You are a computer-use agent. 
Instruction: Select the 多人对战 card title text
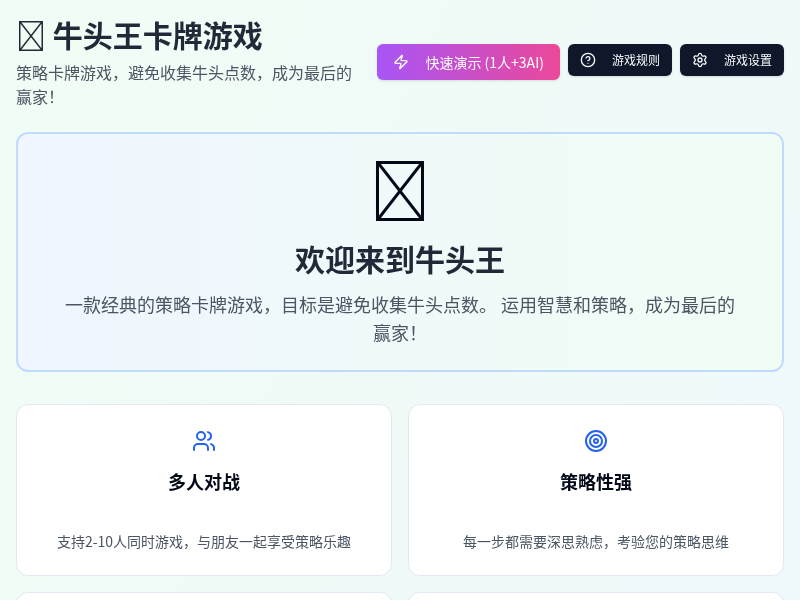(x=204, y=482)
